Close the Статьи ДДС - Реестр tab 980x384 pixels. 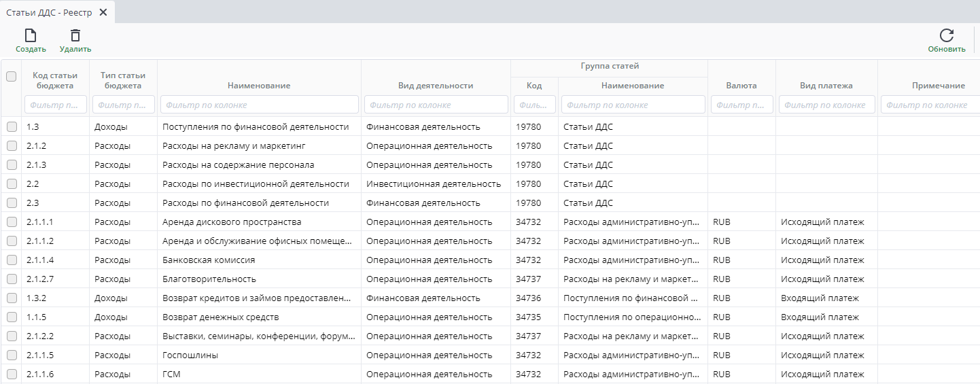tap(103, 12)
